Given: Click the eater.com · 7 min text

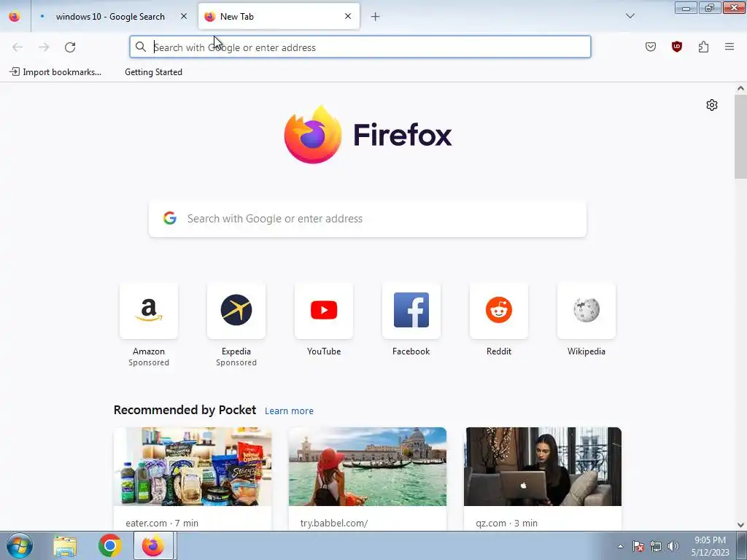Looking at the screenshot, I should 162,523.
